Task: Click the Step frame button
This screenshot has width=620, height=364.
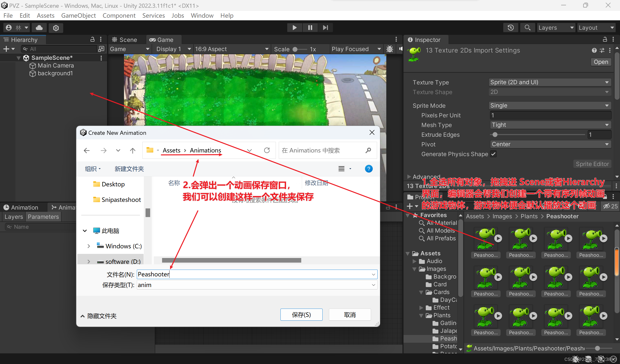Action: click(325, 28)
